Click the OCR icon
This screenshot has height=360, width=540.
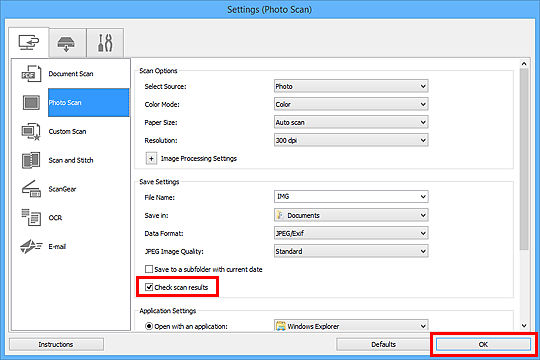click(x=31, y=217)
